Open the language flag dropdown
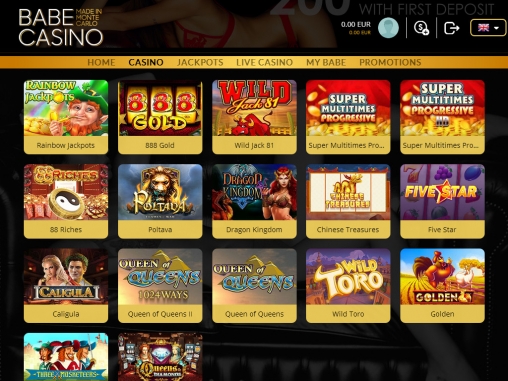Screen dimensions: 508x381 [x=488, y=28]
